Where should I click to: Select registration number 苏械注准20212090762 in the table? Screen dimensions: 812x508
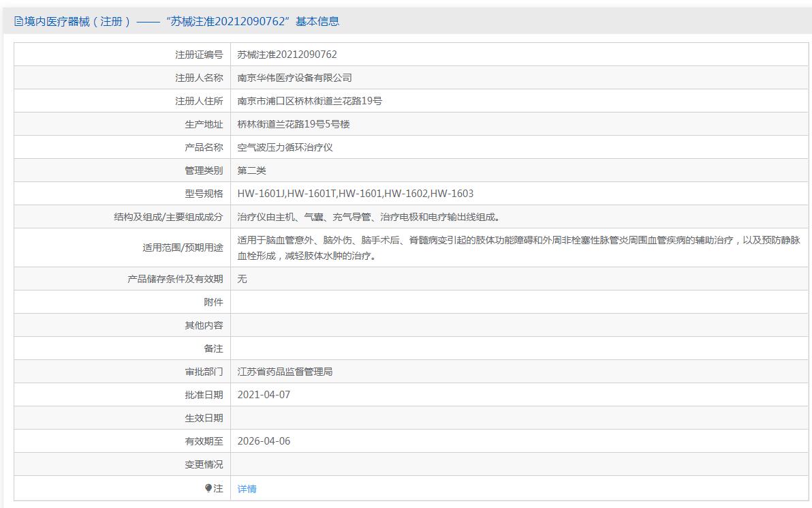287,55
